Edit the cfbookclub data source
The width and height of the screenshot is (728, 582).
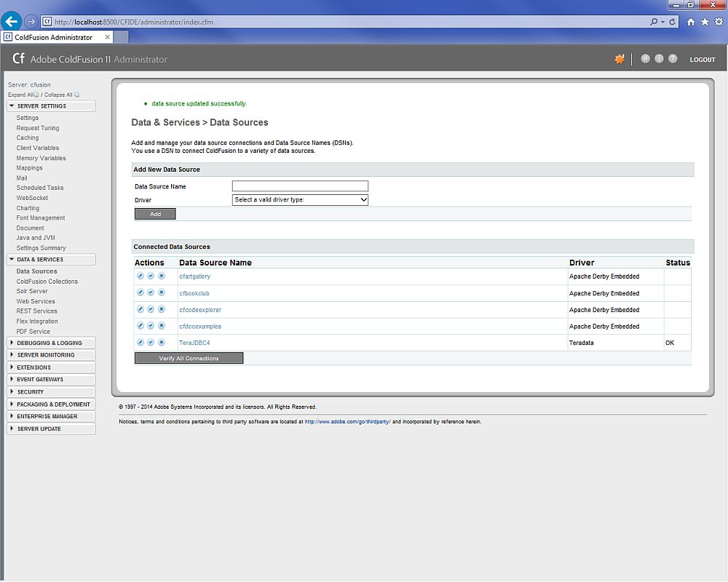click(141, 292)
